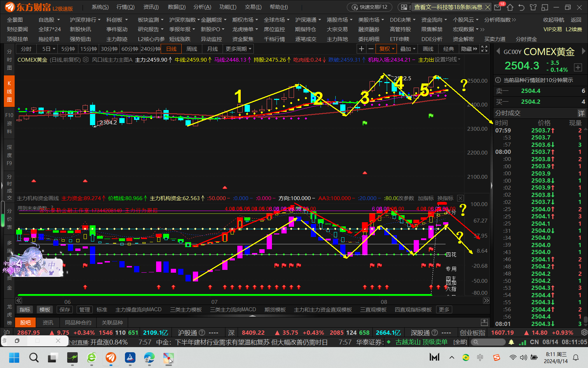Toggle the 经典 classic view
The width and height of the screenshot is (588, 368).
click(448, 49)
